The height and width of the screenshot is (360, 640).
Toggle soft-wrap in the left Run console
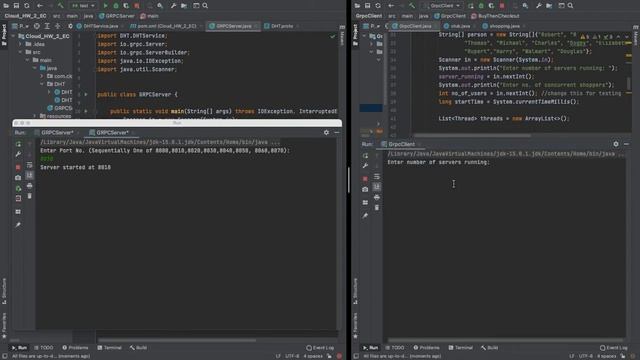click(x=29, y=165)
